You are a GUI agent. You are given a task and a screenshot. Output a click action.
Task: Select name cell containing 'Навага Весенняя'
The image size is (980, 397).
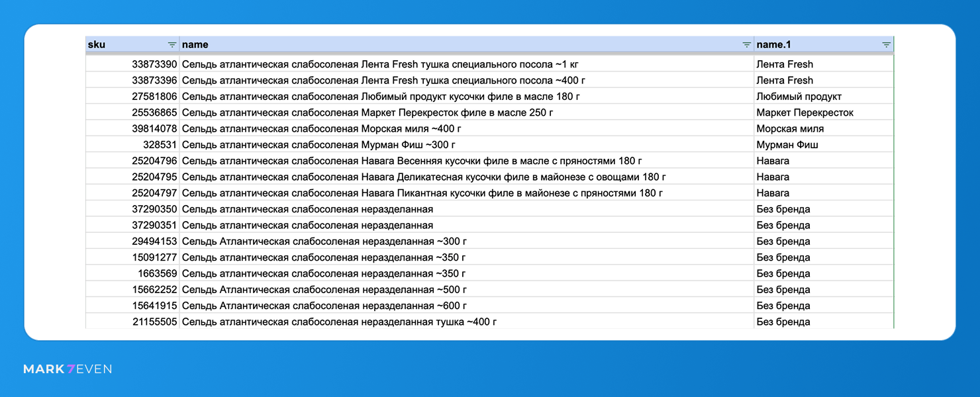click(467, 161)
